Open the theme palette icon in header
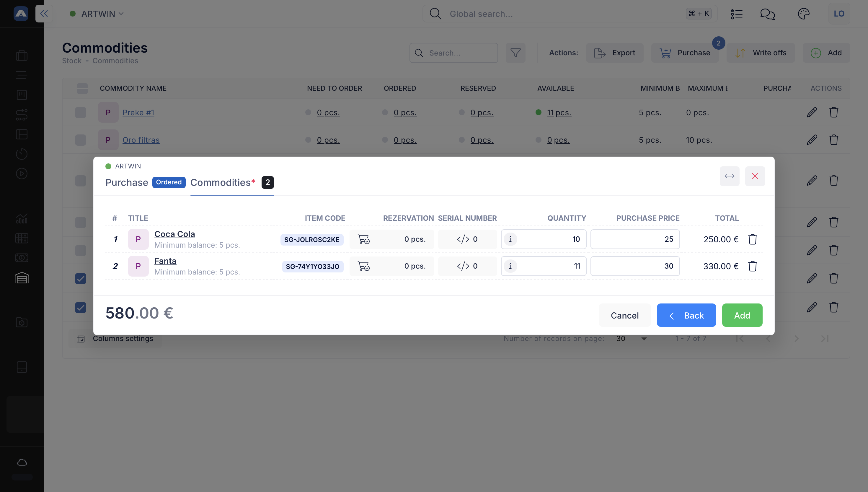The image size is (868, 492). click(804, 14)
